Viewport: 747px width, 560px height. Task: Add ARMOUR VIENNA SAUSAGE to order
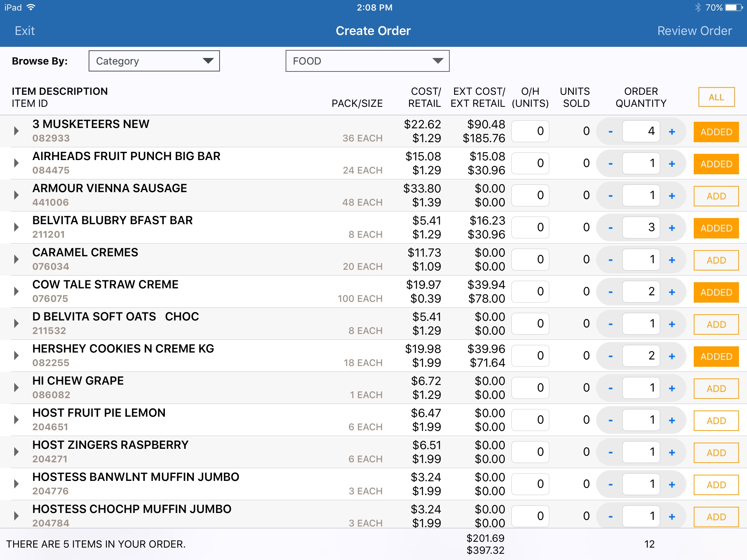[x=716, y=196]
